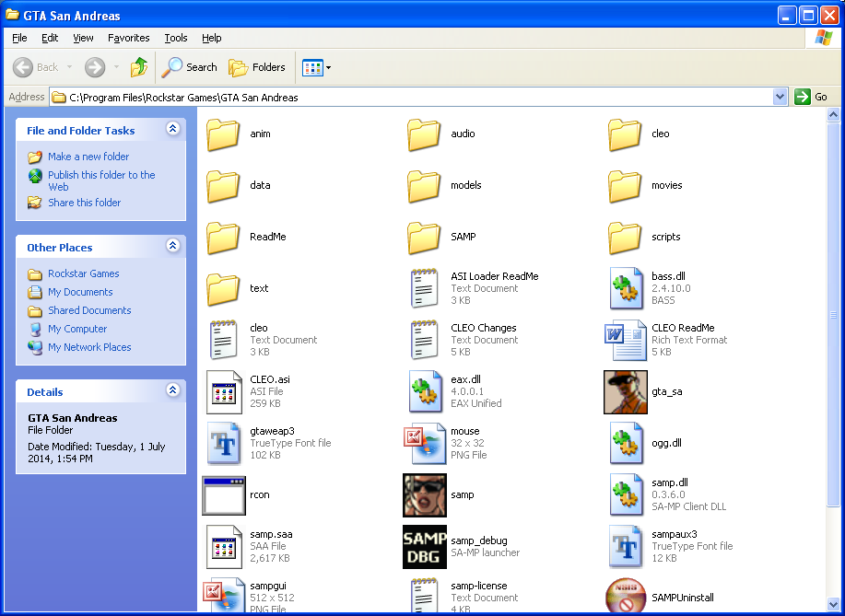Select the SAMPUninstall icon
Image resolution: width=845 pixels, height=616 pixels.
pyautogui.click(x=625, y=596)
